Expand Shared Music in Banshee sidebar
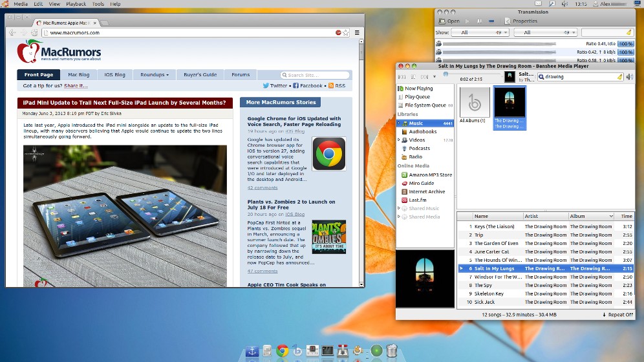The width and height of the screenshot is (644, 362). point(399,209)
